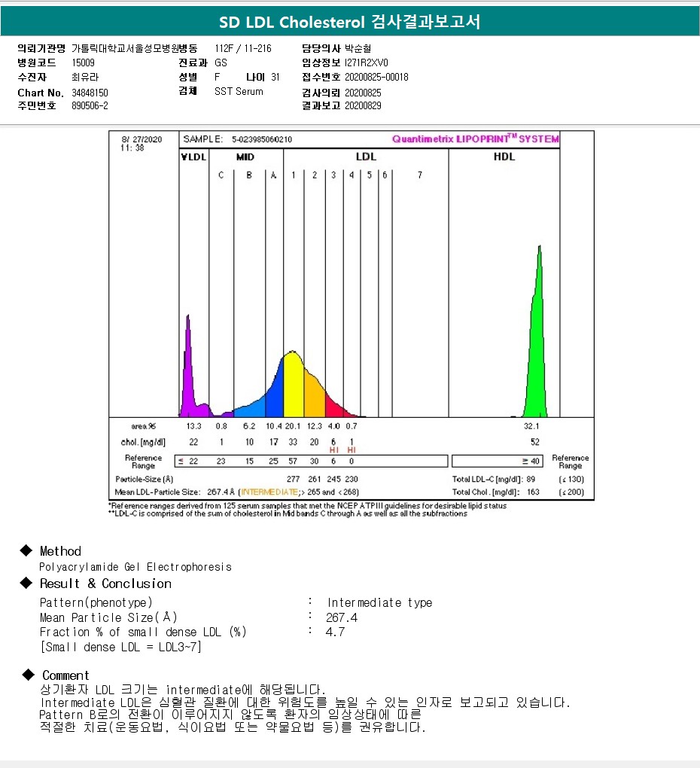This screenshot has width=700, height=768.
Task: Click the "Method" section heading
Action: (60, 551)
